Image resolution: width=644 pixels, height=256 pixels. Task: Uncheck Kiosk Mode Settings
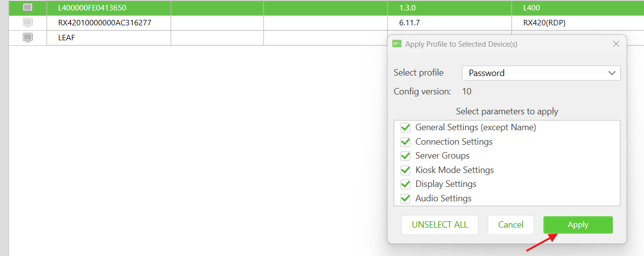[405, 170]
